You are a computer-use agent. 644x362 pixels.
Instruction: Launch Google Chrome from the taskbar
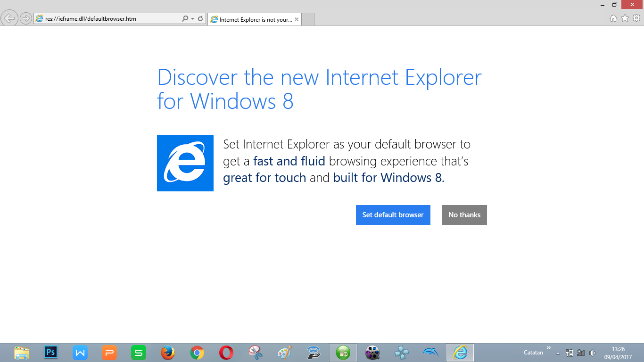tap(197, 353)
